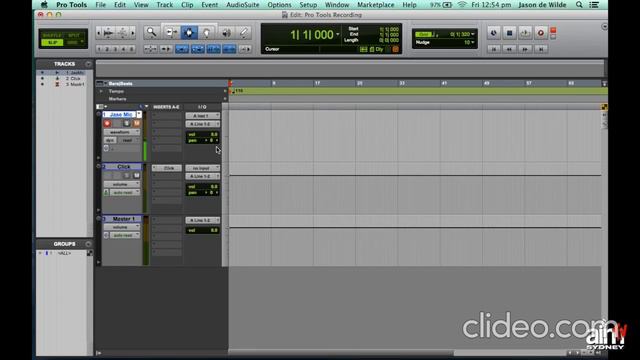This screenshot has width=640, height=360.
Task: Mute the Click track
Action: pos(137,176)
